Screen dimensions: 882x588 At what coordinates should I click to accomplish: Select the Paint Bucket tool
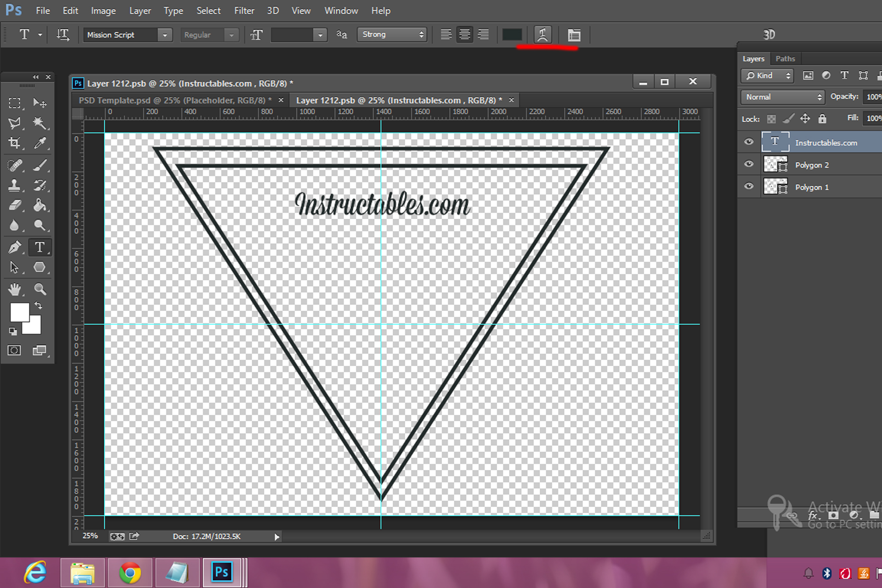tap(40, 205)
